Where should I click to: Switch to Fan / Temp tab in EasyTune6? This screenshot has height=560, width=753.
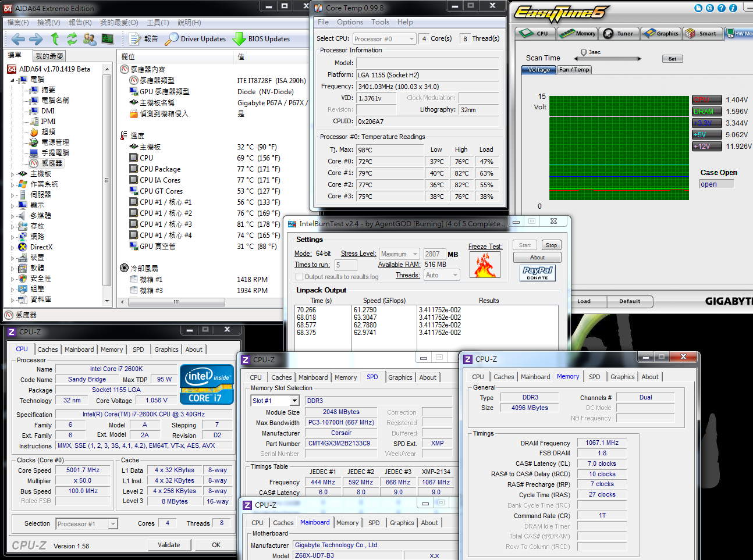[574, 70]
